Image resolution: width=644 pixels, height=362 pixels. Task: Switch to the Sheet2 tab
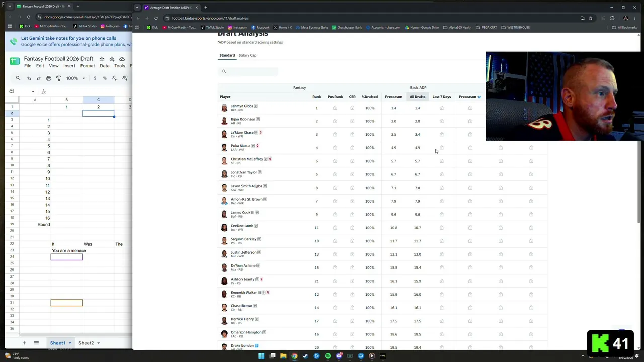pyautogui.click(x=86, y=343)
